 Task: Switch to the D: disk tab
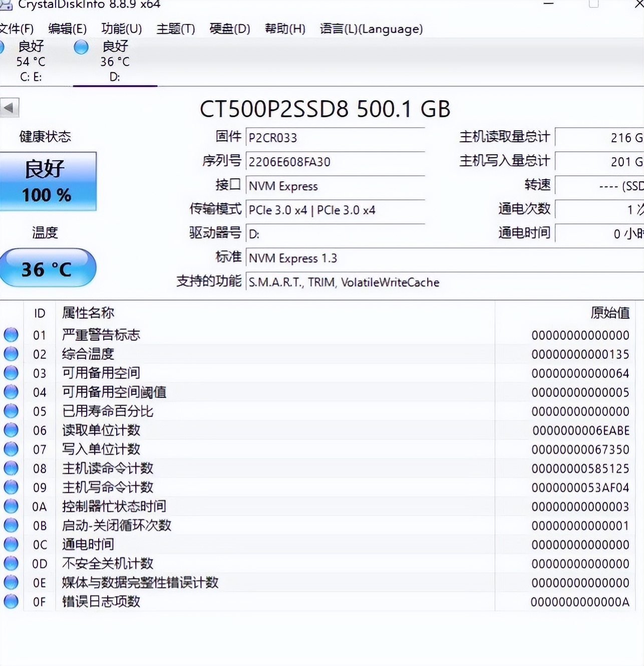[x=115, y=62]
